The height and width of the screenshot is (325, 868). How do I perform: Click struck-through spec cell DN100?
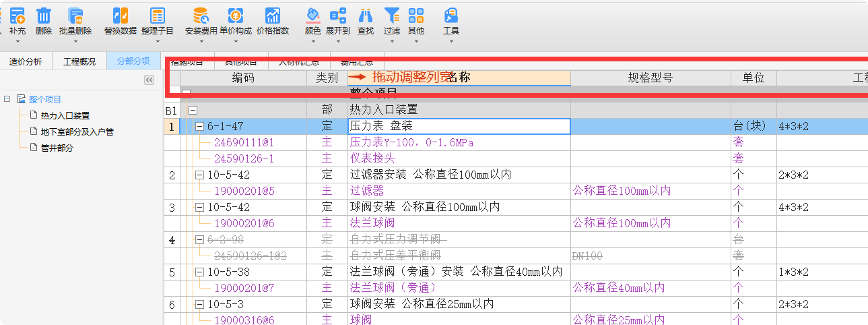point(650,256)
